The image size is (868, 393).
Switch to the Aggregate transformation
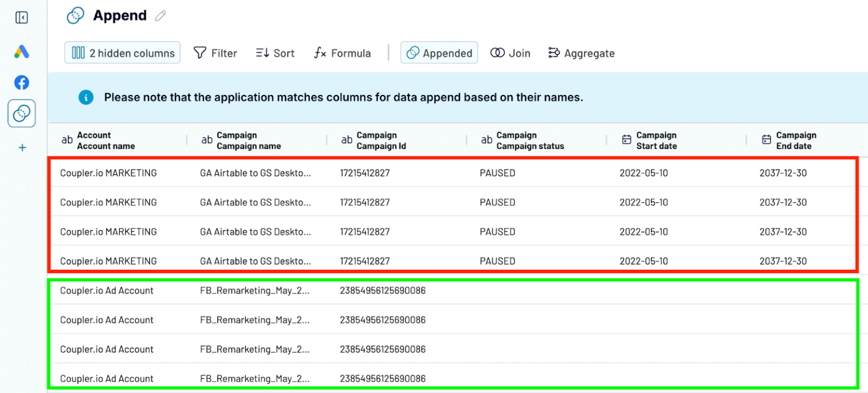click(581, 53)
